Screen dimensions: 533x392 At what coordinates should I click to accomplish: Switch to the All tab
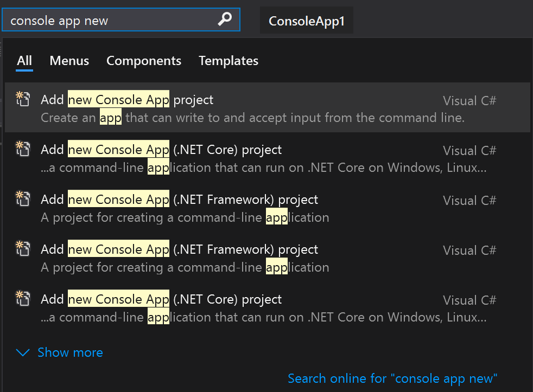point(24,61)
